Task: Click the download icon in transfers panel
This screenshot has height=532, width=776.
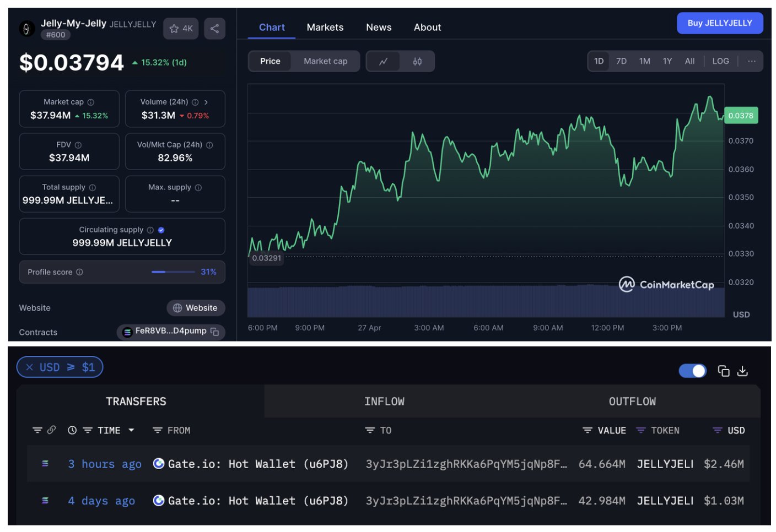Action: (742, 371)
